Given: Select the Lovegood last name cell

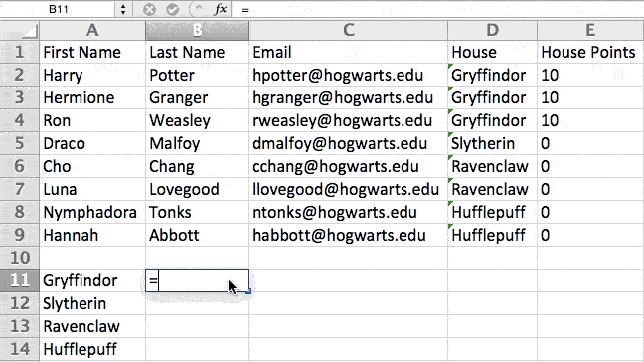Looking at the screenshot, I should [197, 189].
